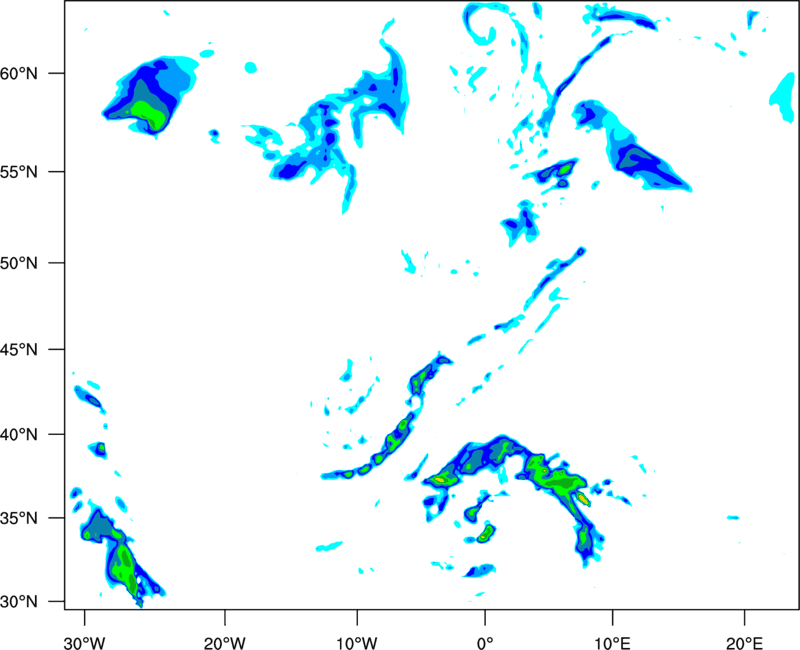This screenshot has width=800, height=650.
Task: Click the 0° longitude label
Action: 485,643
